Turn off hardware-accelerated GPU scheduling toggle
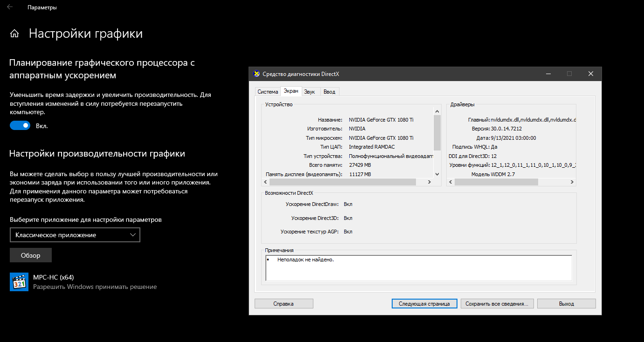 [x=20, y=126]
